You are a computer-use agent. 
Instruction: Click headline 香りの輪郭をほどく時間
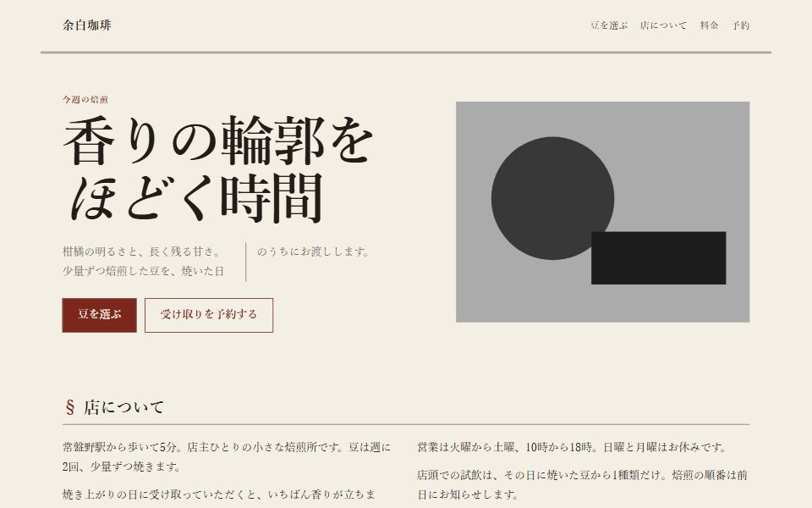(217, 169)
